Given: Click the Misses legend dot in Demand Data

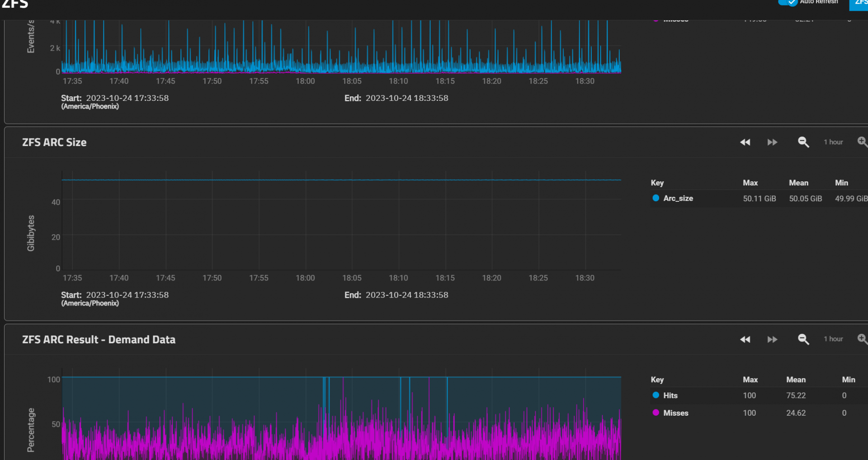Looking at the screenshot, I should coord(656,413).
